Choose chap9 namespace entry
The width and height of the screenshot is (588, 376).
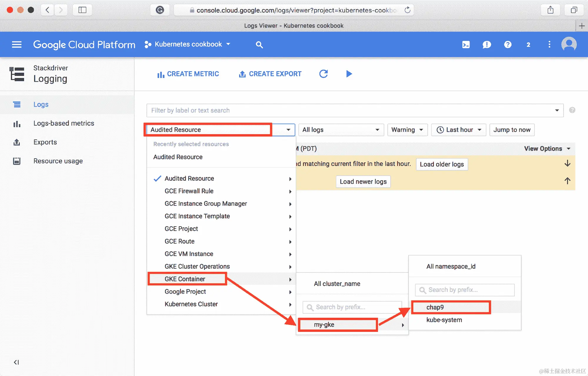435,307
